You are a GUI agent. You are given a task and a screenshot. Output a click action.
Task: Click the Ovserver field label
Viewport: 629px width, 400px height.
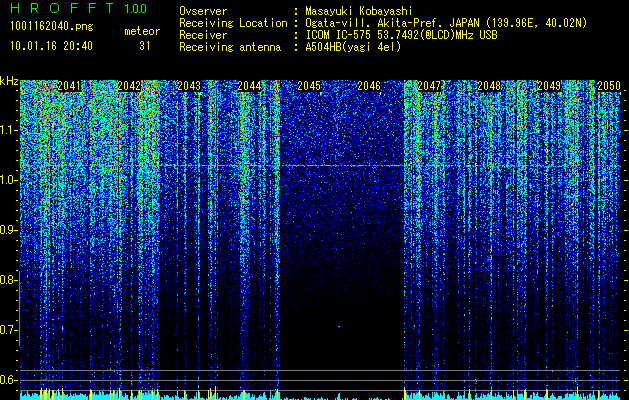click(x=203, y=11)
